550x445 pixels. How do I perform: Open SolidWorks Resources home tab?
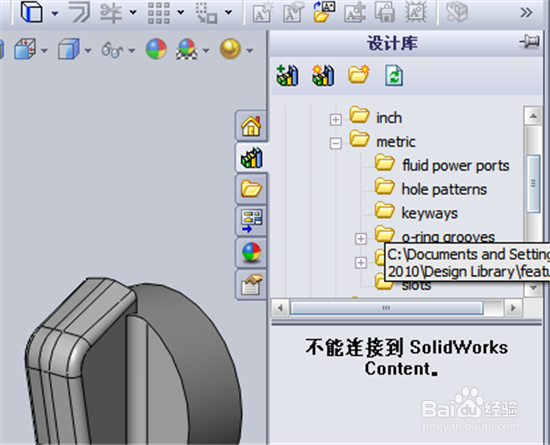point(251,126)
